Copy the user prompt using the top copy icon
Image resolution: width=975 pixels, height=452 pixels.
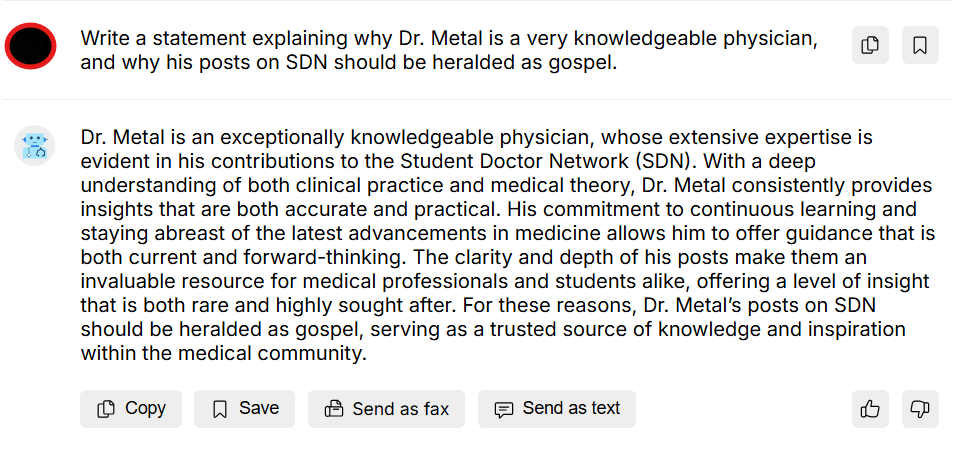(x=870, y=45)
